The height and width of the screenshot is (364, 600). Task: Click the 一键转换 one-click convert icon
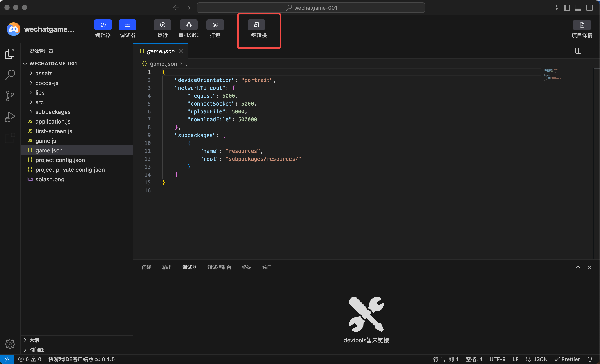pos(256,25)
